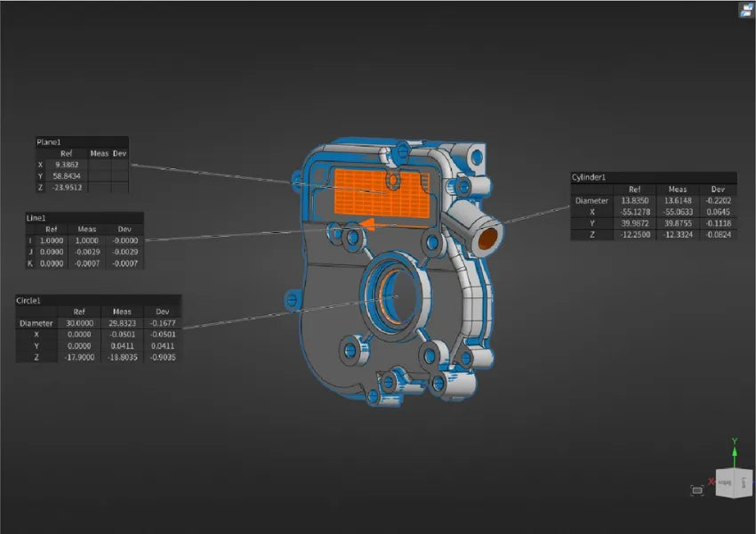The image size is (756, 534).
Task: Click the fit-to-view frame icon beside the cube
Action: [x=697, y=490]
